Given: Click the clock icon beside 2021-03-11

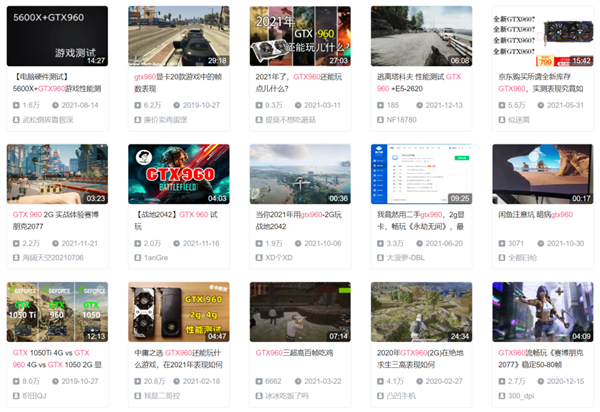Looking at the screenshot, I should click(298, 105).
